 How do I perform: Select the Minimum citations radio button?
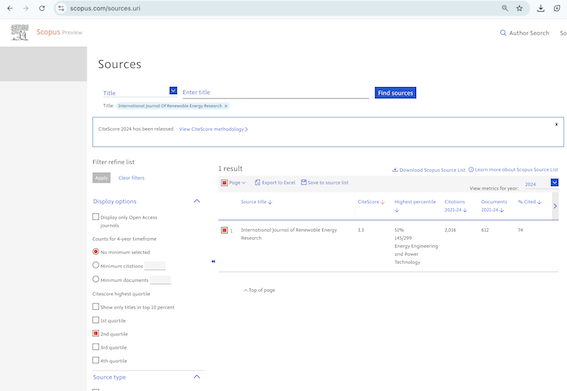(95, 265)
